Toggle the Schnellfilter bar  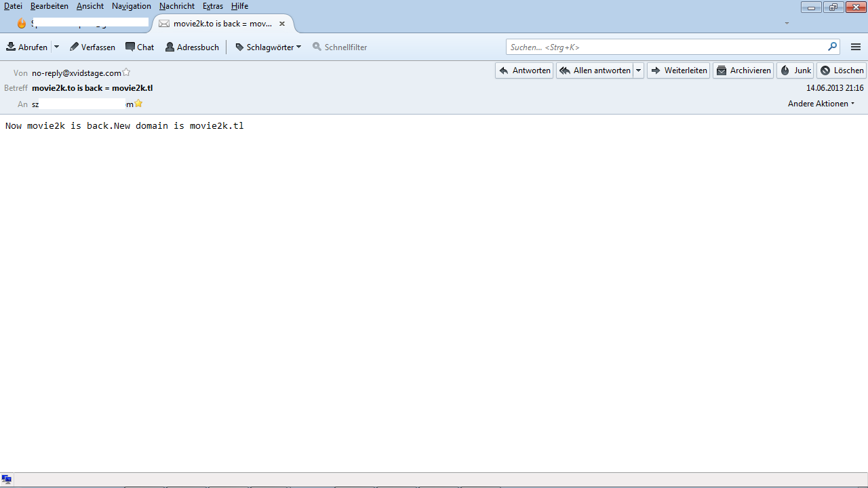point(340,47)
